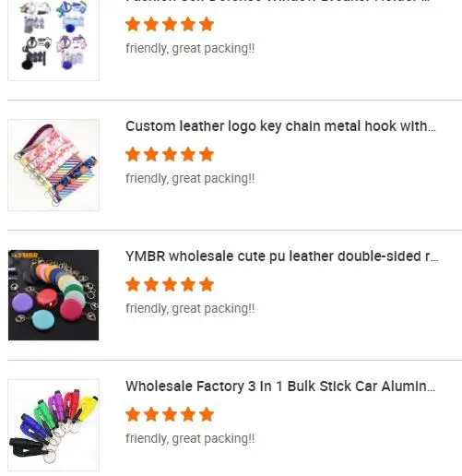Select review text under Wholesale Factory listing
The height and width of the screenshot is (476, 462).
190,439
